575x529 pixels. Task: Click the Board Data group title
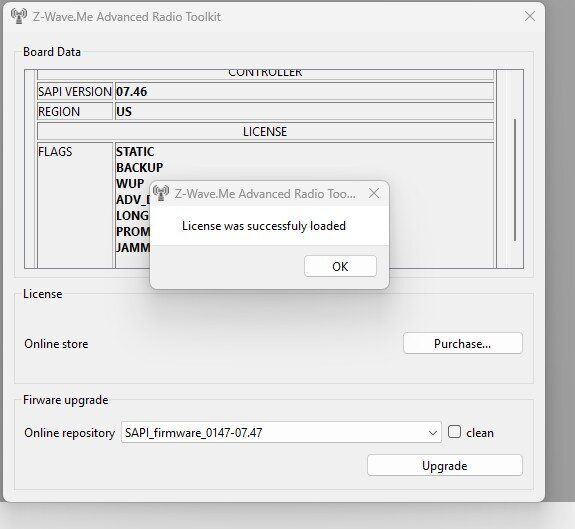(x=52, y=52)
